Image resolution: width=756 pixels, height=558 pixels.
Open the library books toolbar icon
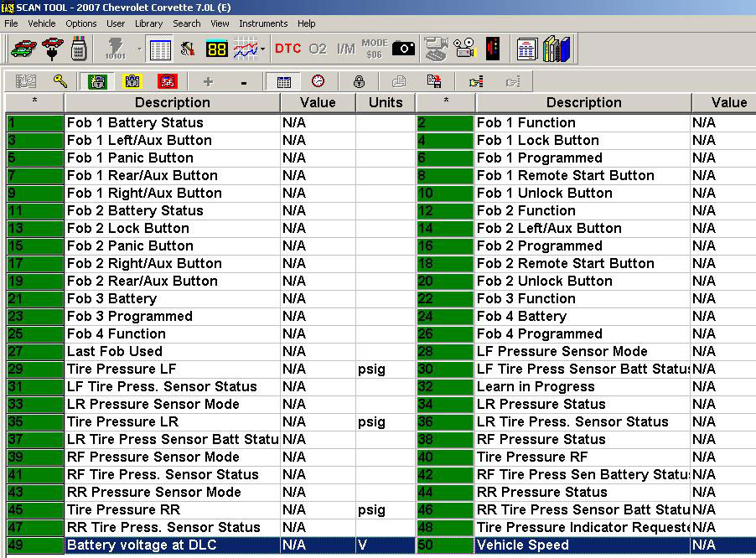coord(557,49)
